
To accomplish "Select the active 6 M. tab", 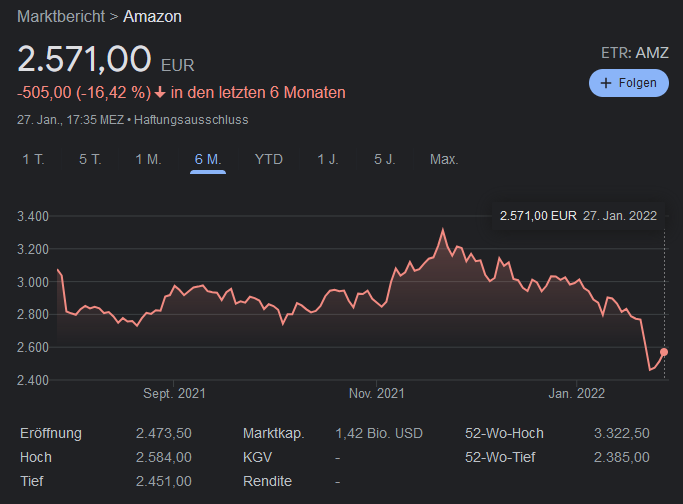I will pos(207,159).
